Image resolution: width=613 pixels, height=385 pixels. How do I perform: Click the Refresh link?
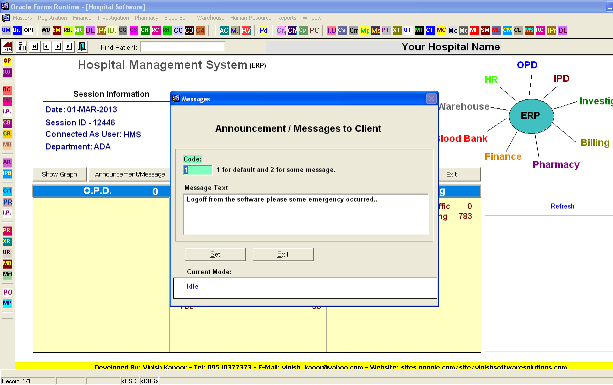point(562,206)
